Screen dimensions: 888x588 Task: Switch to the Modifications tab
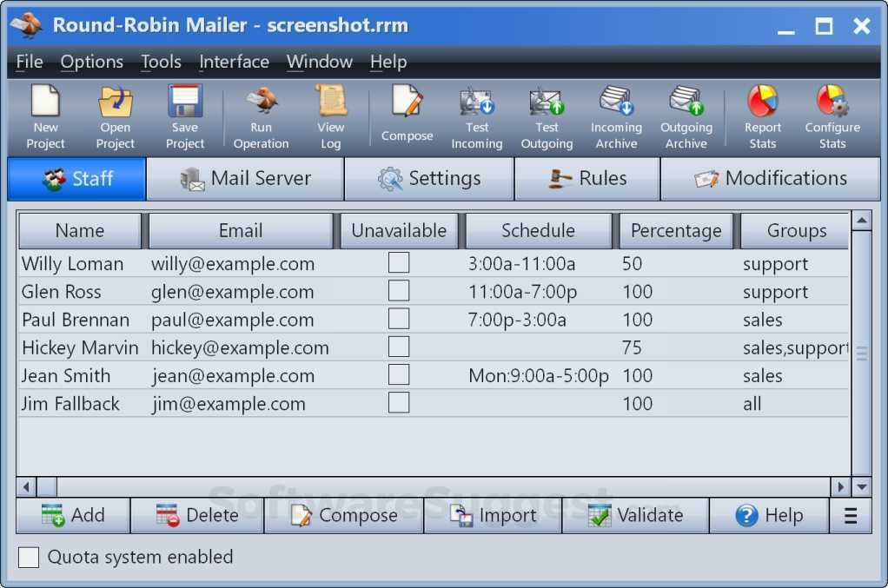click(x=770, y=179)
